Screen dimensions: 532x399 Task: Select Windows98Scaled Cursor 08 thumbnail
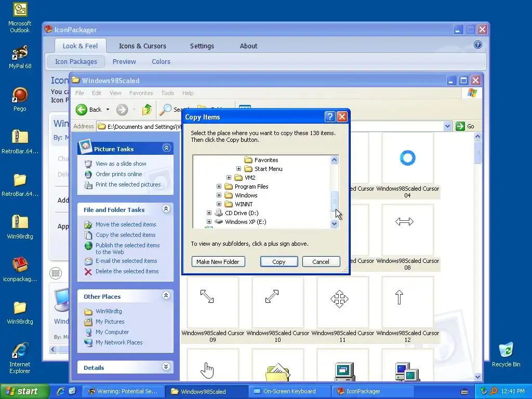pos(407,230)
